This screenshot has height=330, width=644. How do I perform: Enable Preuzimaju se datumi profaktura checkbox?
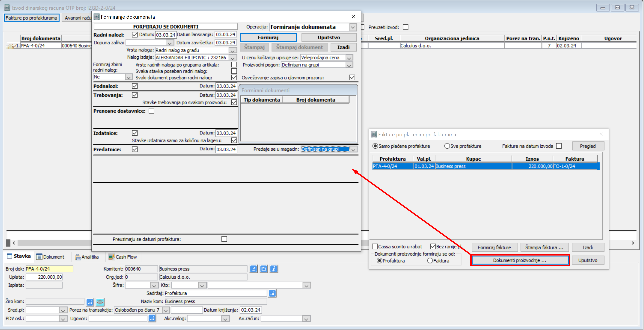[x=224, y=239]
